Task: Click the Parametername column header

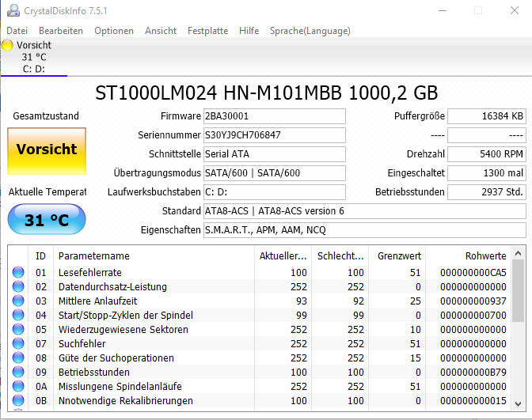Action: pyautogui.click(x=154, y=256)
